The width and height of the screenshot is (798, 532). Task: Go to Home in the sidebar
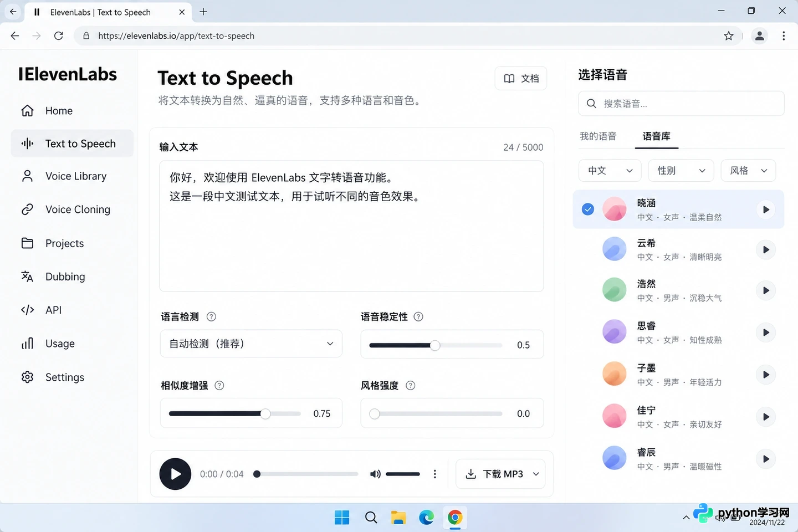point(72,111)
